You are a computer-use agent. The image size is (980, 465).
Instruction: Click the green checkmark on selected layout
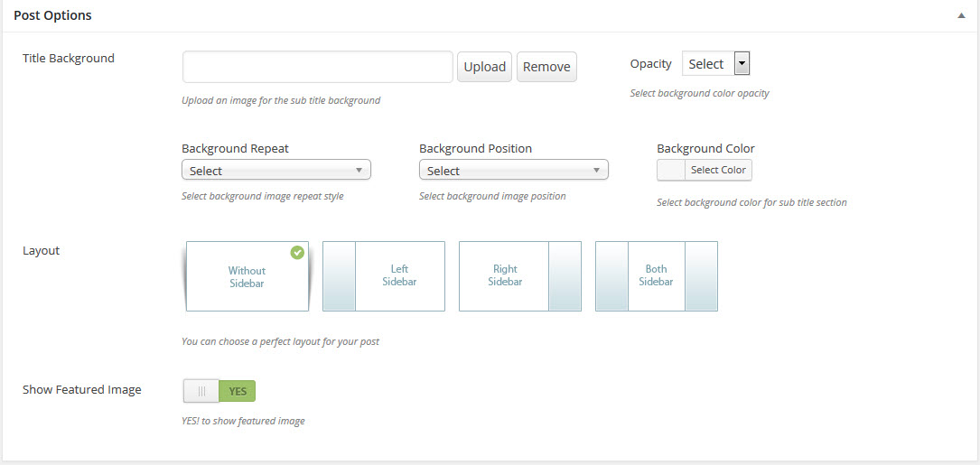pos(297,253)
